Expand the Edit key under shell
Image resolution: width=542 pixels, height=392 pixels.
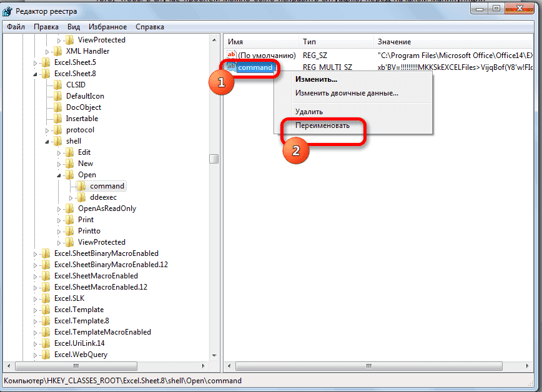(59, 153)
